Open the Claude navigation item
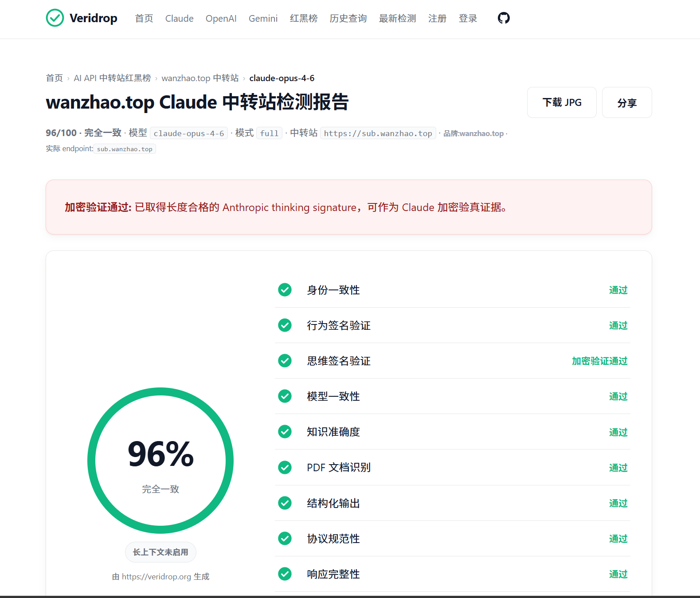This screenshot has height=598, width=700. coord(180,19)
